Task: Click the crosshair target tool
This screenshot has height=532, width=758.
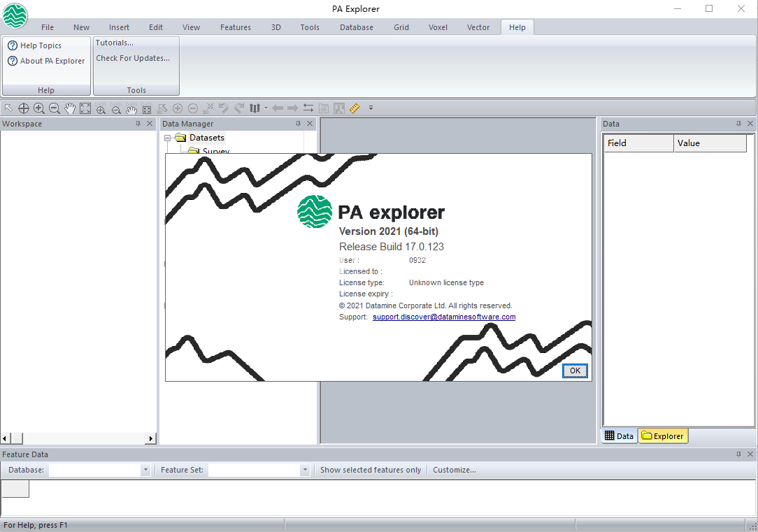Action: (24, 108)
